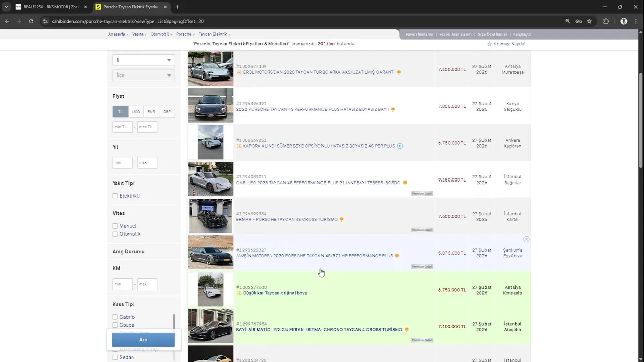Open the site information icon in the address bar

point(45,21)
